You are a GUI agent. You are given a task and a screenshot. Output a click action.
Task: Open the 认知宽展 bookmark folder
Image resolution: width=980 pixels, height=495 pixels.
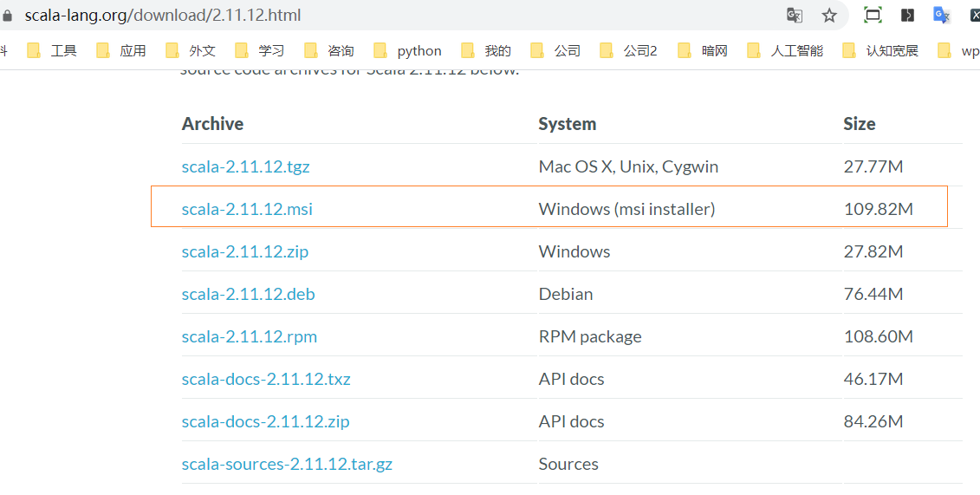880,50
